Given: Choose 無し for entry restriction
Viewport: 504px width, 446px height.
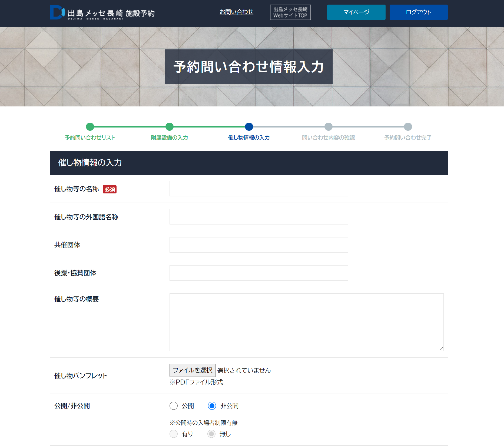Looking at the screenshot, I should [211, 434].
